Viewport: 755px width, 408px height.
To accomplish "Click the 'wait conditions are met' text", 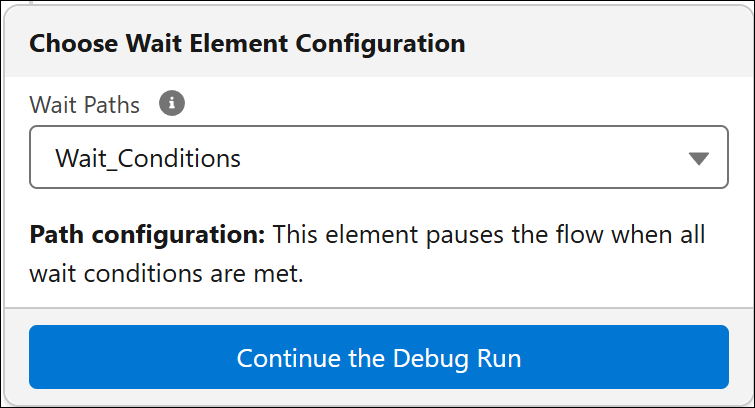I will tap(167, 274).
